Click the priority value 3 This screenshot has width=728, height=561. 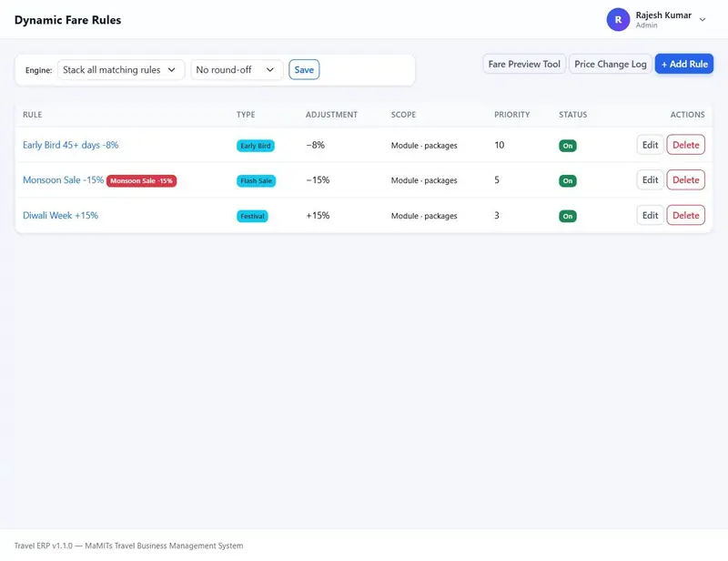(497, 215)
